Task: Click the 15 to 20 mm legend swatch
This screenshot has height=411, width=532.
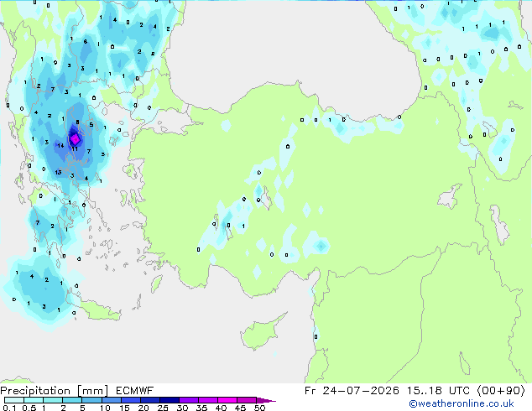Action: [x=131, y=400]
